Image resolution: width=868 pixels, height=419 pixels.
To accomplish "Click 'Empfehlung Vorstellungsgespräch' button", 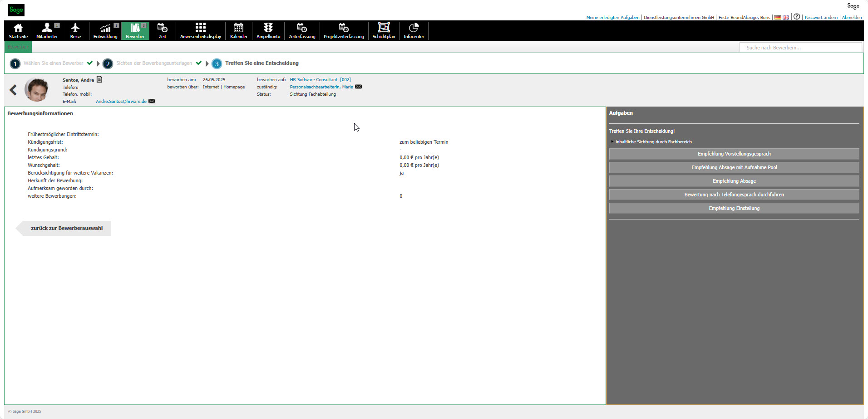I will pyautogui.click(x=734, y=154).
